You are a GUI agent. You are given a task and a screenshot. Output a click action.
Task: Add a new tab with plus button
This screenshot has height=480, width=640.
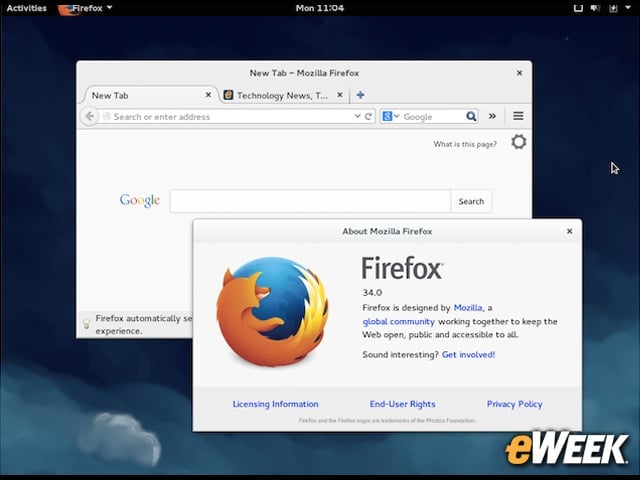click(x=360, y=95)
